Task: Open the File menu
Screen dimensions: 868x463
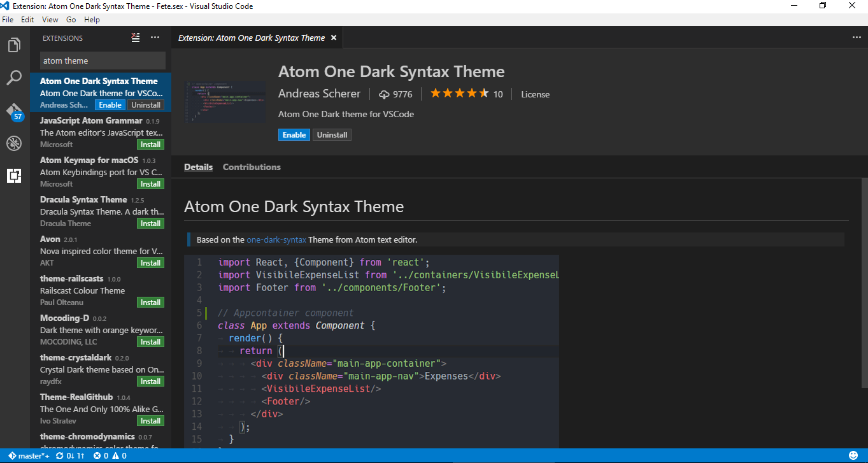Action: [x=8, y=20]
